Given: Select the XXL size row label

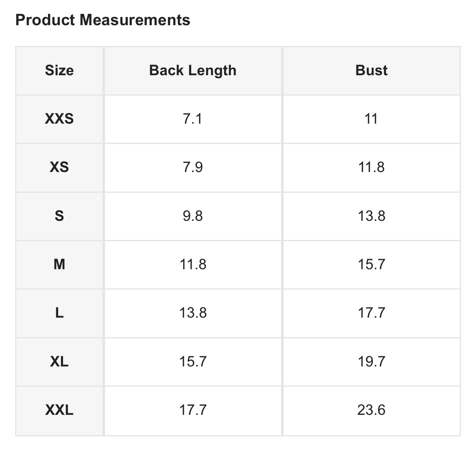Looking at the screenshot, I should point(59,410).
